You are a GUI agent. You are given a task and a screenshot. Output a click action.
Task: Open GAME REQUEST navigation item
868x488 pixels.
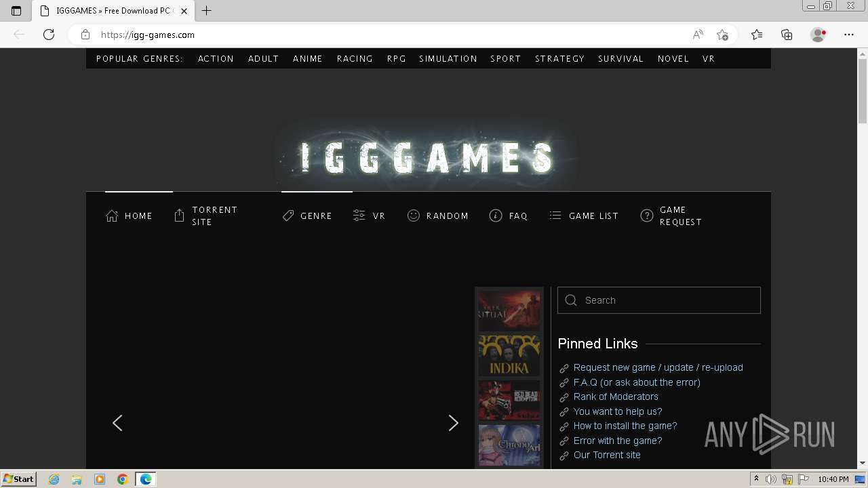point(671,216)
